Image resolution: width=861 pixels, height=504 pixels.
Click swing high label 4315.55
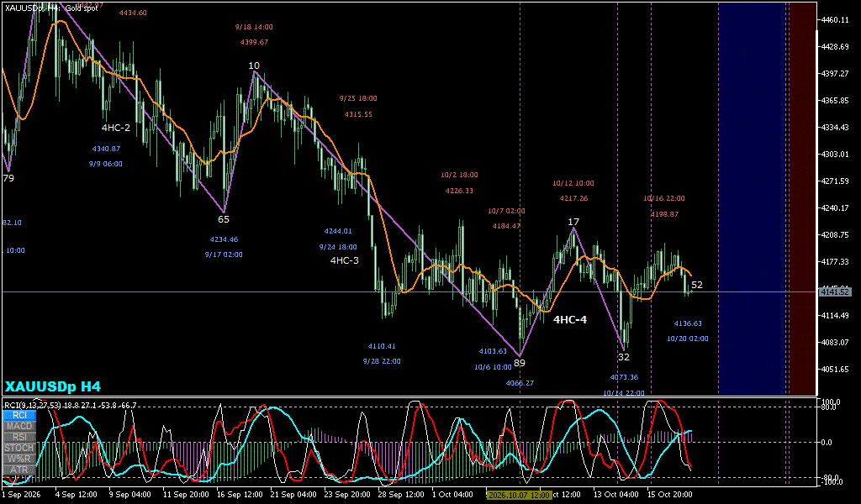tap(358, 114)
